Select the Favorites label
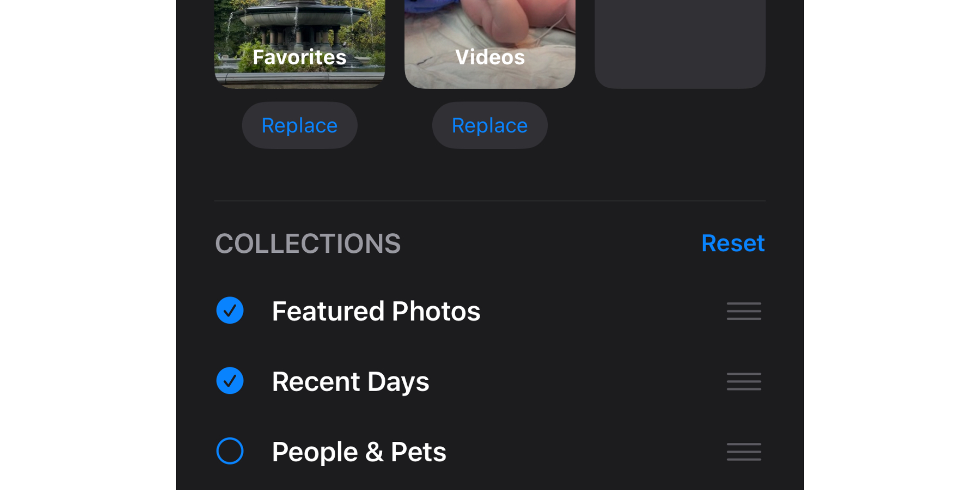 299,57
